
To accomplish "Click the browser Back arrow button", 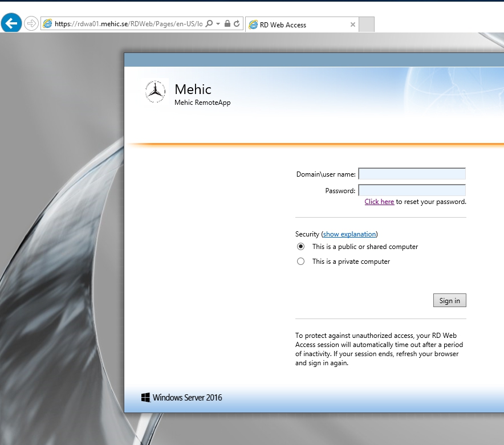I will tap(11, 23).
